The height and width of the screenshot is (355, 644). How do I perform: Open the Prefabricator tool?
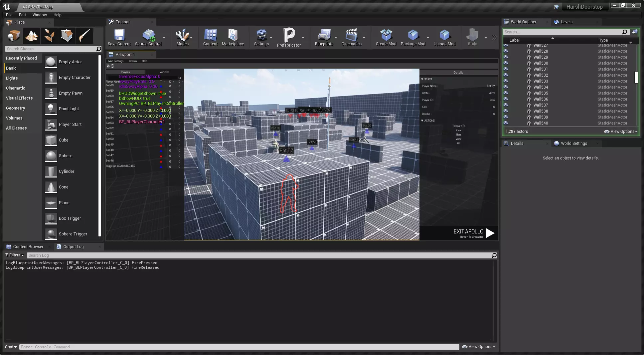pos(289,36)
